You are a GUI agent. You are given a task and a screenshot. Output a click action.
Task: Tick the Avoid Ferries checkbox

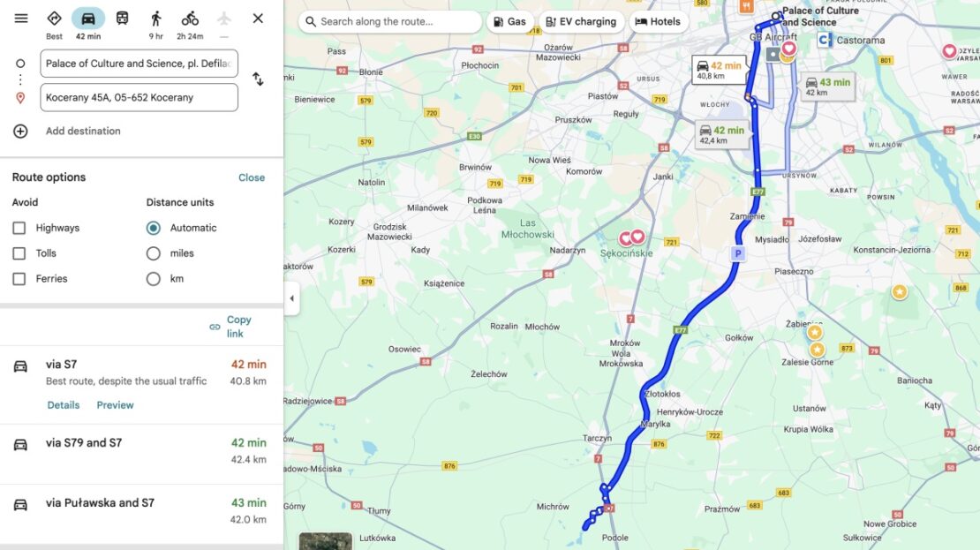click(x=19, y=279)
